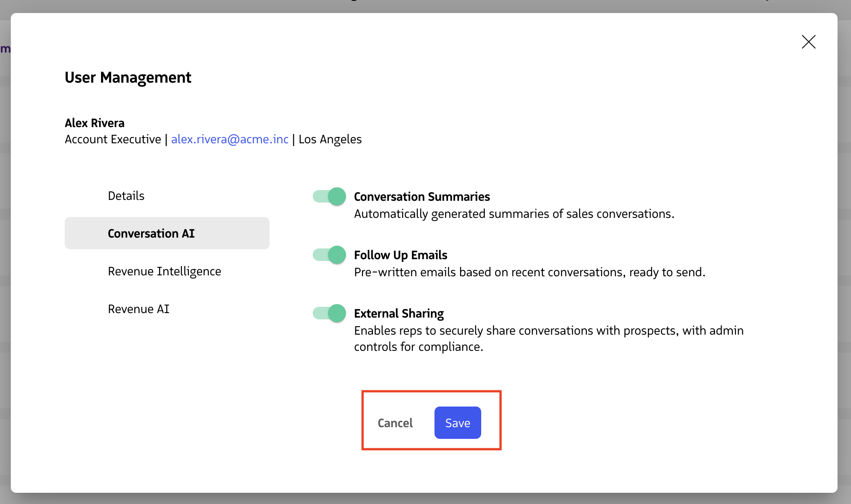Disable the Conversation Summaries toggle

pos(329,197)
